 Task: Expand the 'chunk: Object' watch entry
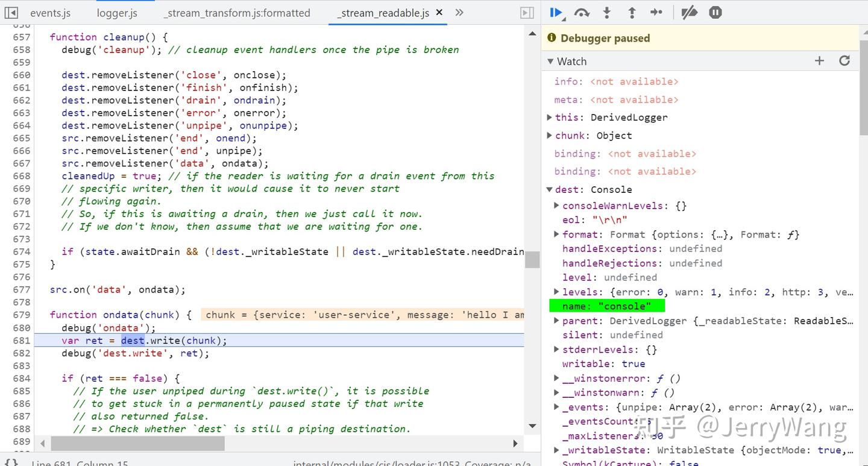550,136
